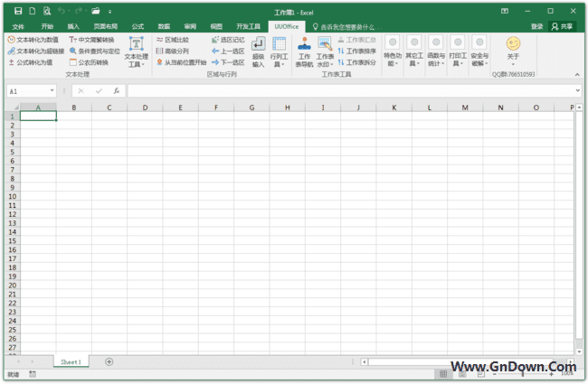588x384 pixels.
Task: Open the 安全与破解 dropdown
Action: click(479, 52)
